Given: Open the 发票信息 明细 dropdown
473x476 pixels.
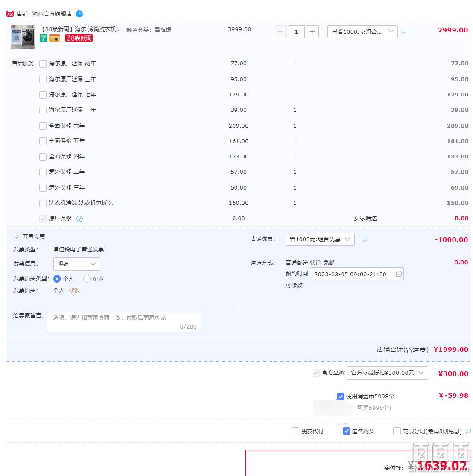Looking at the screenshot, I should point(76,264).
